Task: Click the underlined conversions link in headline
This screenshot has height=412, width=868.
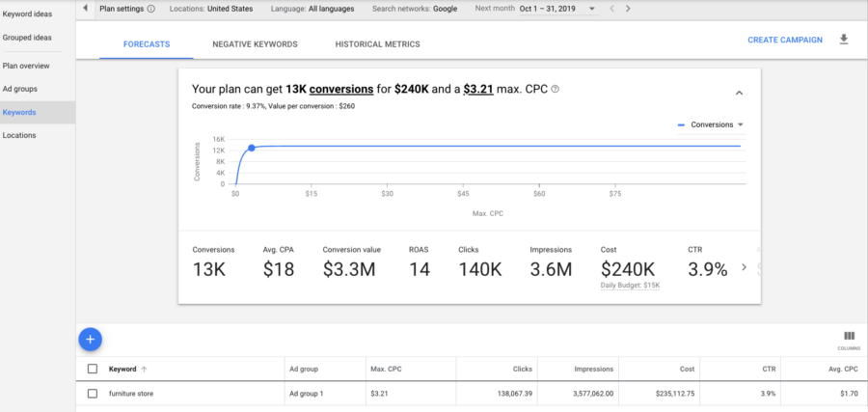Action: [x=341, y=89]
